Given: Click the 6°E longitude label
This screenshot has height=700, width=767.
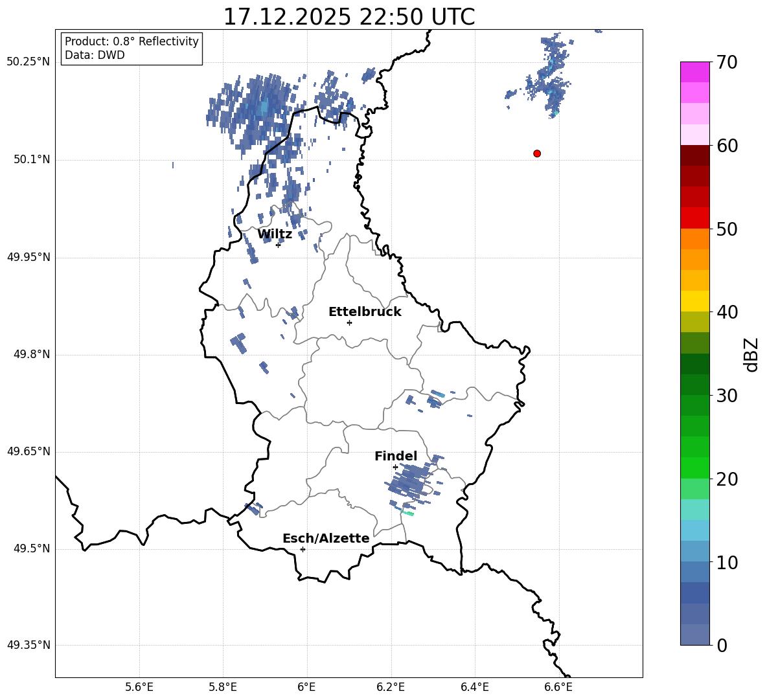Looking at the screenshot, I should [306, 687].
